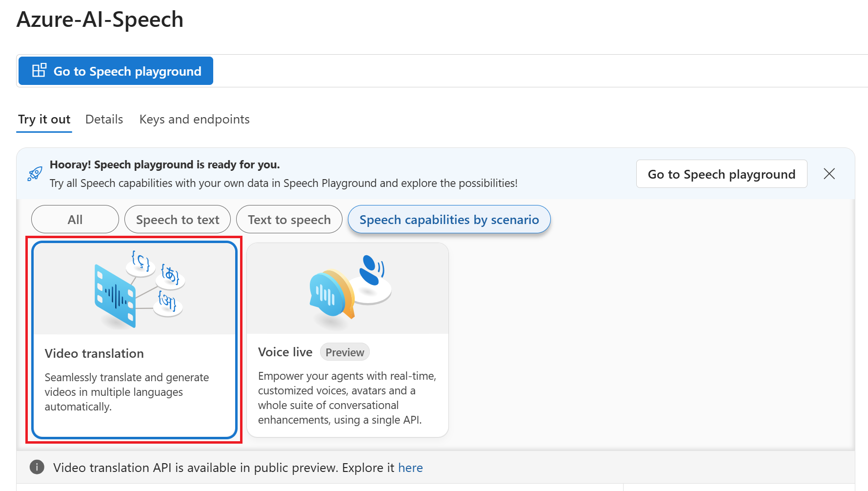Follow the "here" link for the Video translation API

pos(410,468)
